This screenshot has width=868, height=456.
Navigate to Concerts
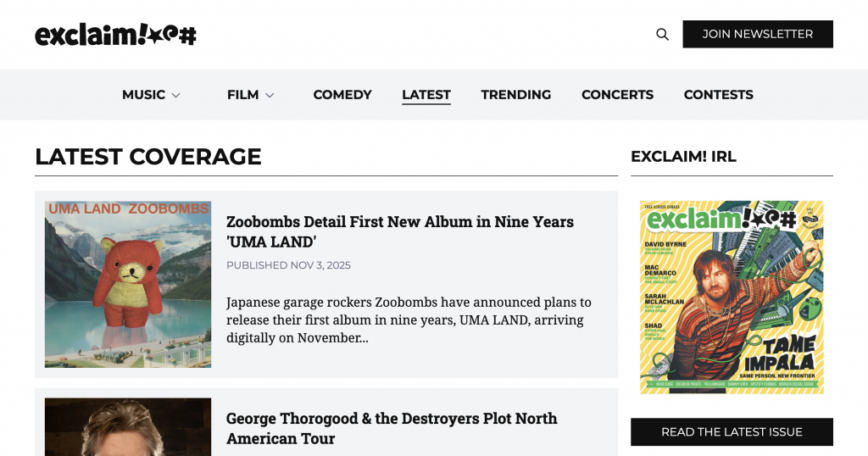(x=617, y=95)
